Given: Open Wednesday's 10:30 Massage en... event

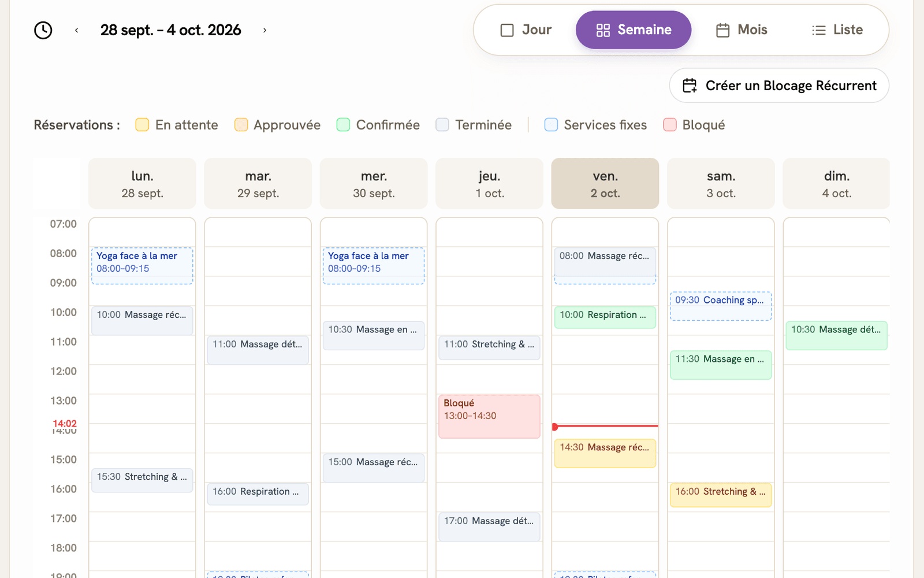Looking at the screenshot, I should [374, 335].
